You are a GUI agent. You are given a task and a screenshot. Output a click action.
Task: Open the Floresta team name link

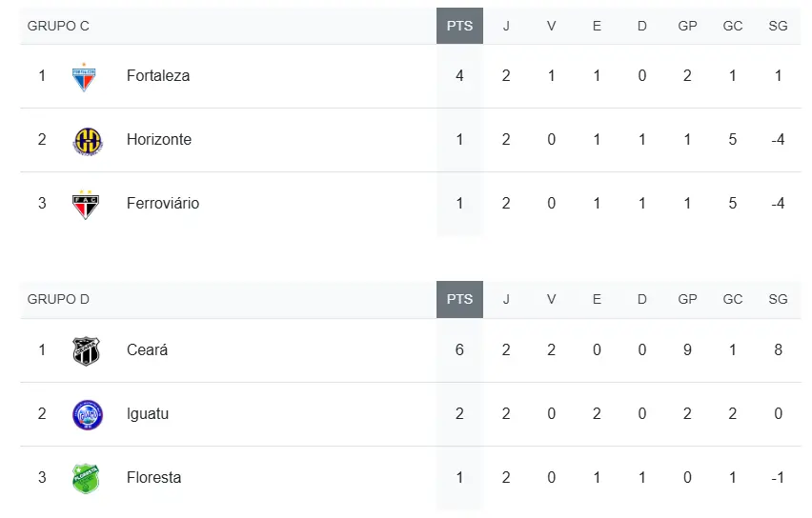pyautogui.click(x=153, y=478)
